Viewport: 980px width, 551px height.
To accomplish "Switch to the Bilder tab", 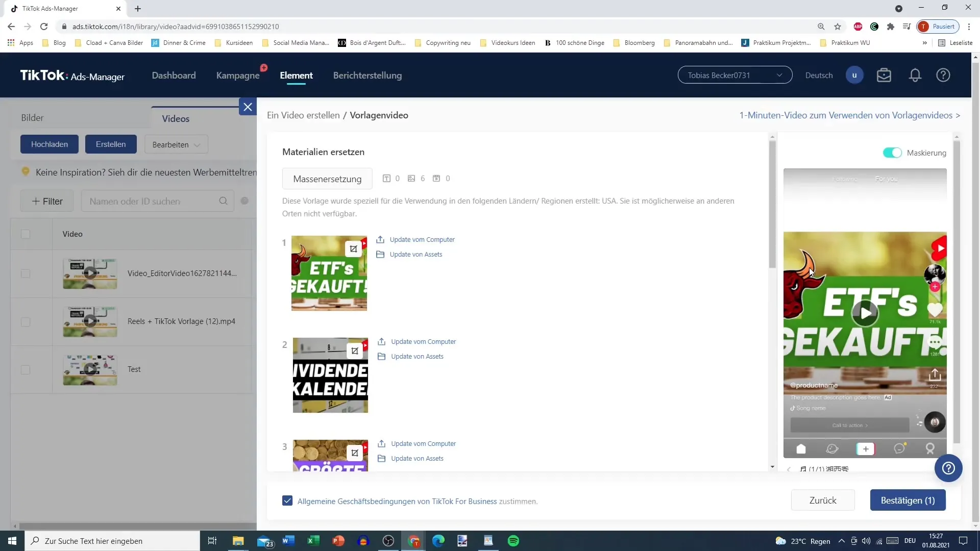I will pos(32,118).
